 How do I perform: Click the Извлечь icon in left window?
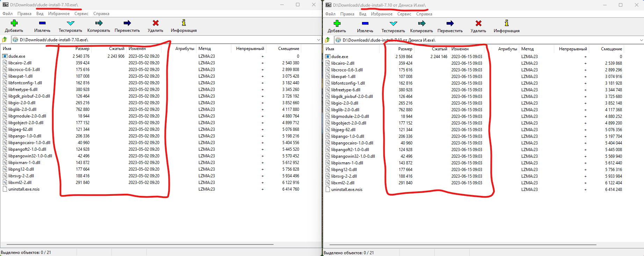click(42, 23)
